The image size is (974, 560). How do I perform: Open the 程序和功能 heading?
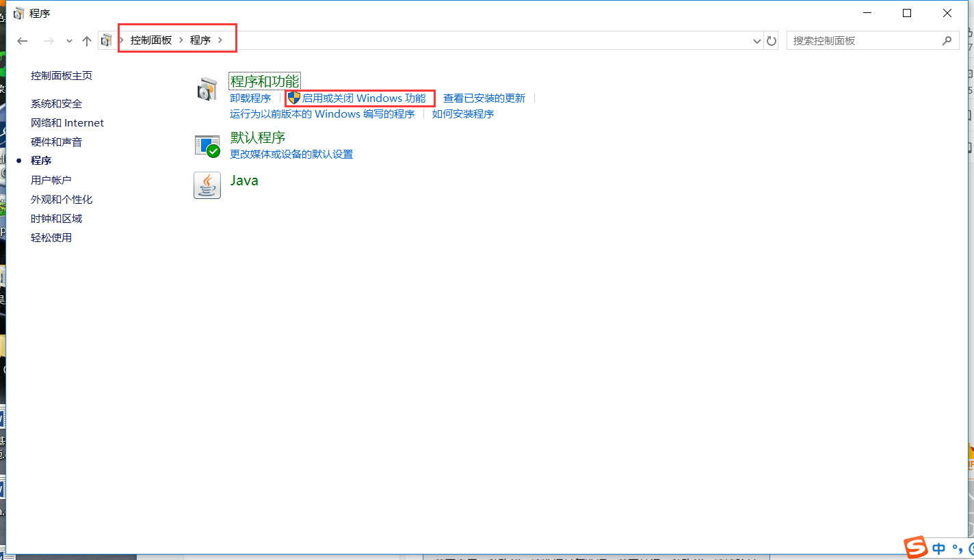tap(265, 81)
